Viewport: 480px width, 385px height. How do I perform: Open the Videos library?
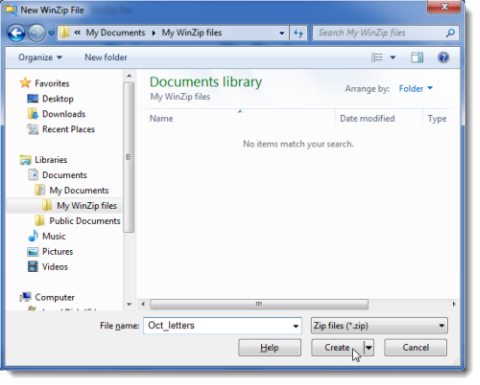[55, 267]
